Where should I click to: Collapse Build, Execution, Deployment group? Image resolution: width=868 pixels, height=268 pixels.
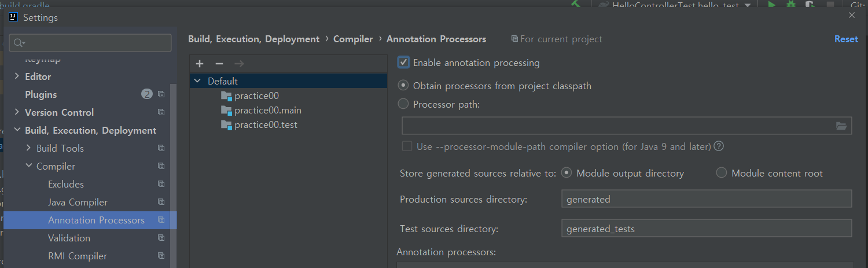(17, 130)
